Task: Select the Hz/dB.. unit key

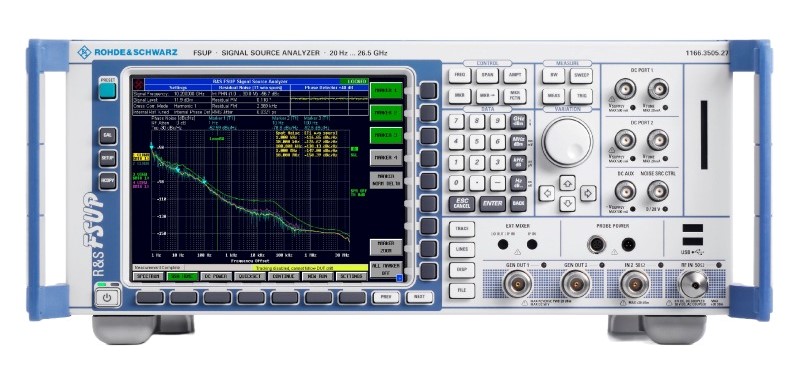Action: coord(518,183)
